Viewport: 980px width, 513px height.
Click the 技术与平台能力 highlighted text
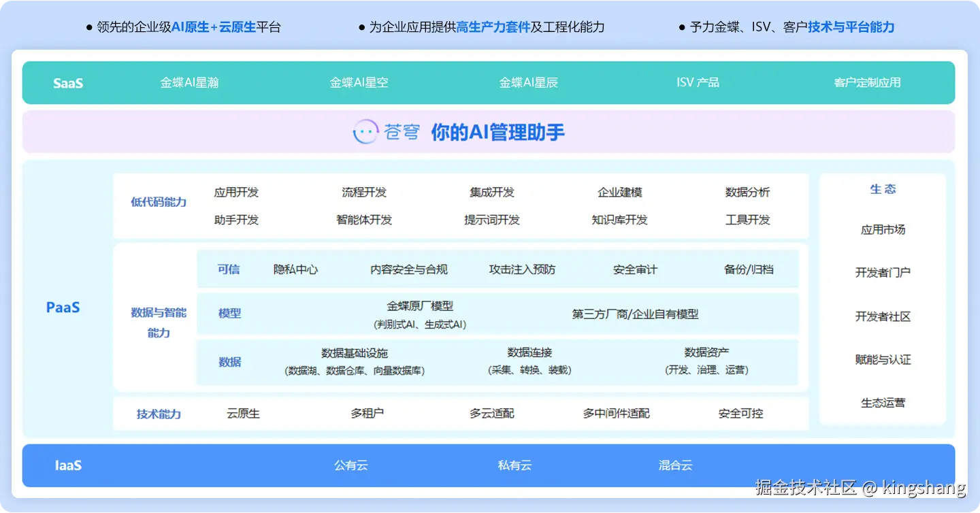point(851,27)
